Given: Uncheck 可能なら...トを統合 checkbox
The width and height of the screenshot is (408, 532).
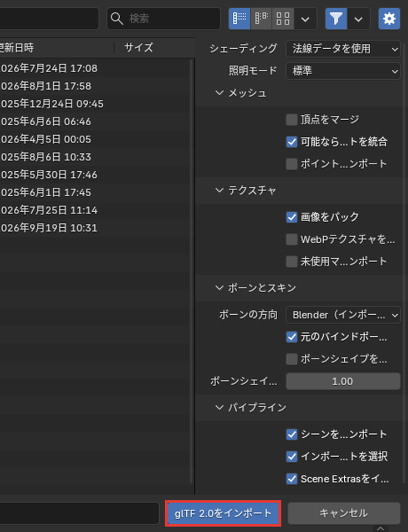Looking at the screenshot, I should 292,142.
